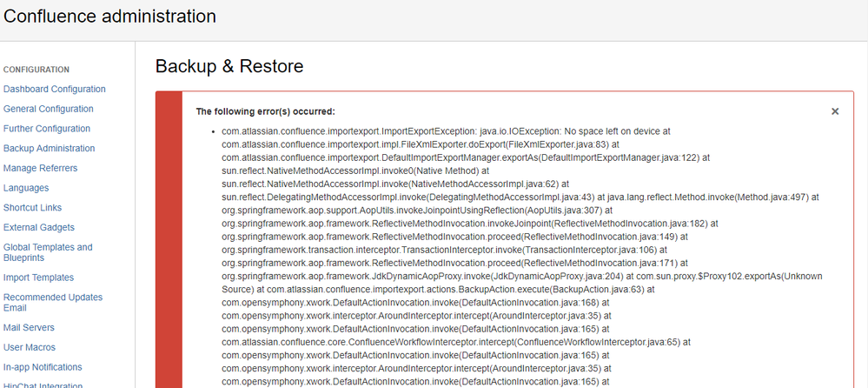Open Recommended Updates Email settings
Viewport: 868px width, 388px height.
pos(53,302)
